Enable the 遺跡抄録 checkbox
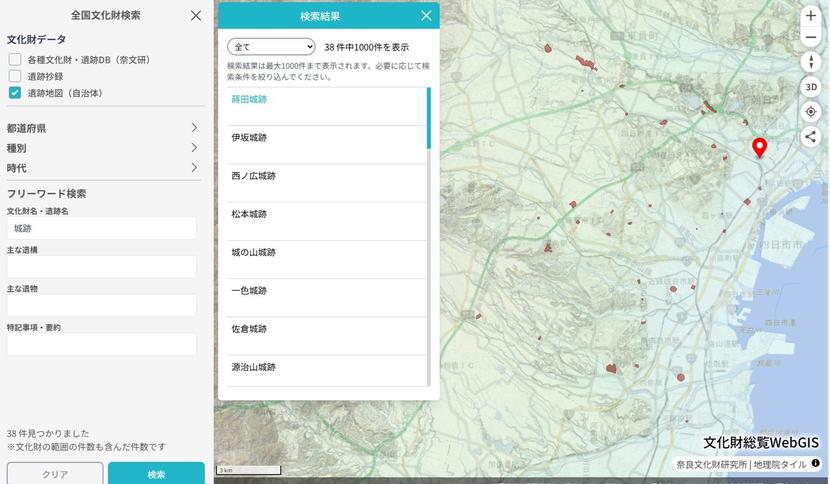 tap(15, 76)
